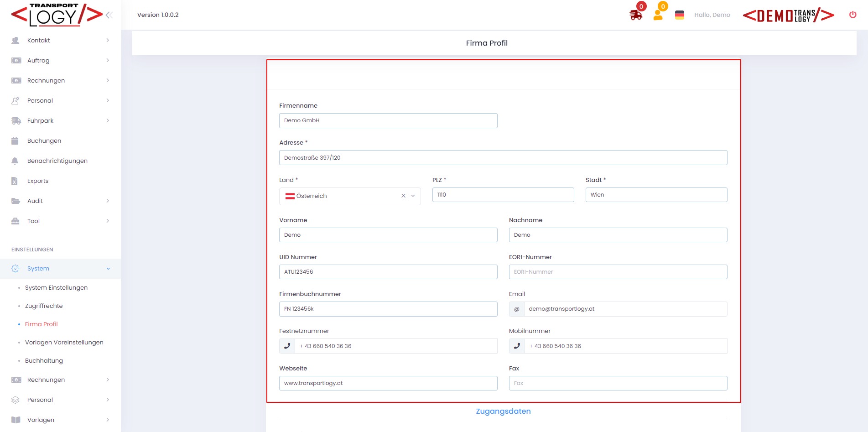Click the red truck icon in header

coord(635,15)
